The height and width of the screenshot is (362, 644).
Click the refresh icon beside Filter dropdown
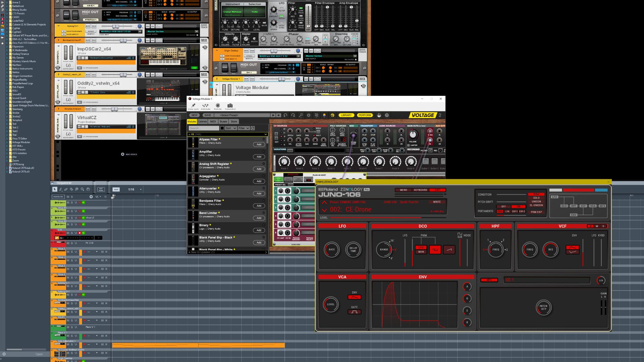[253, 128]
